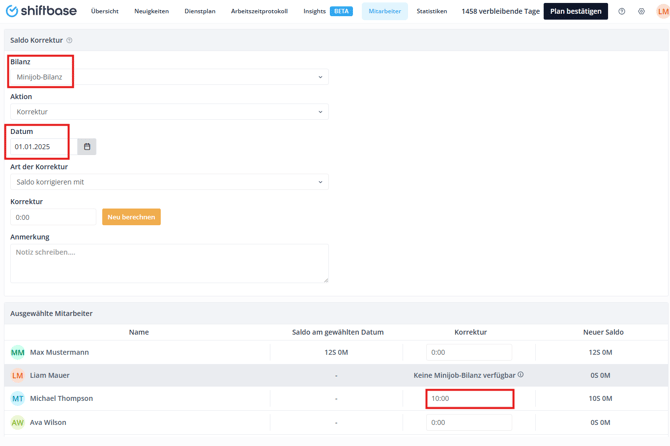Switch to the Dienstplan tab

click(200, 12)
